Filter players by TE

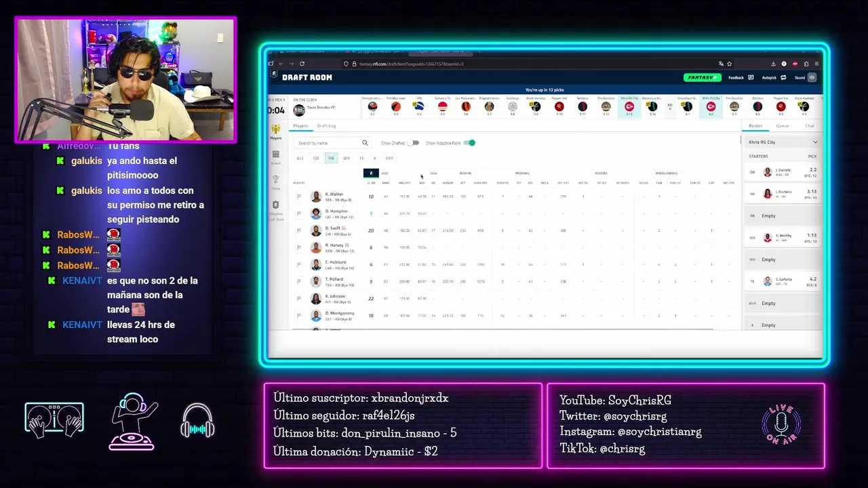[x=361, y=158]
